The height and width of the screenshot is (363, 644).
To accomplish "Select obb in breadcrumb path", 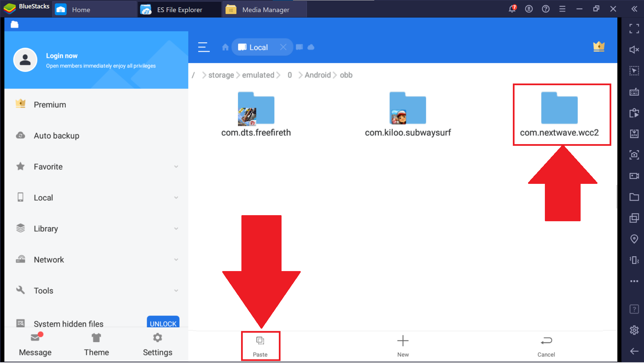I will click(346, 75).
